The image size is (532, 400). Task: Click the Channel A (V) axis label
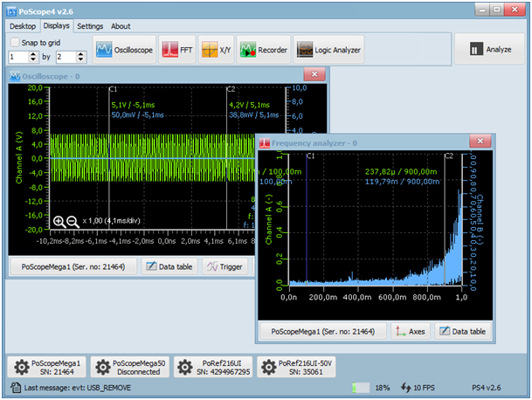[x=18, y=158]
